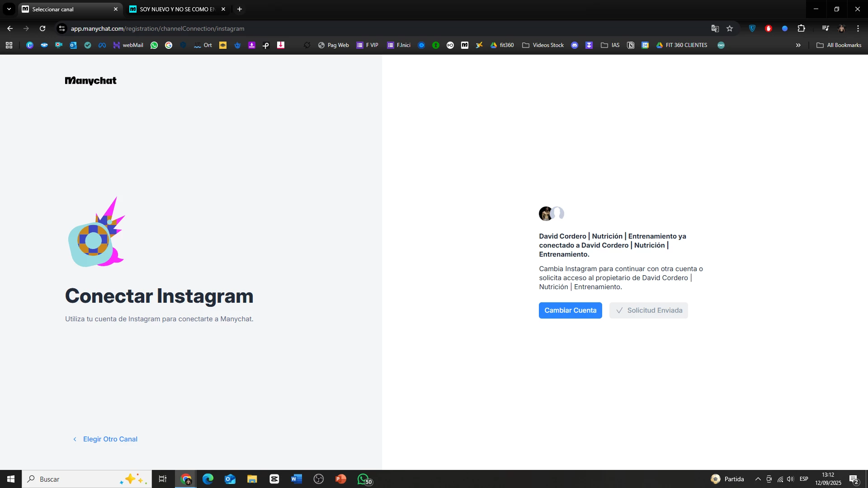Open PowerPoint from the taskbar

pos(341,479)
